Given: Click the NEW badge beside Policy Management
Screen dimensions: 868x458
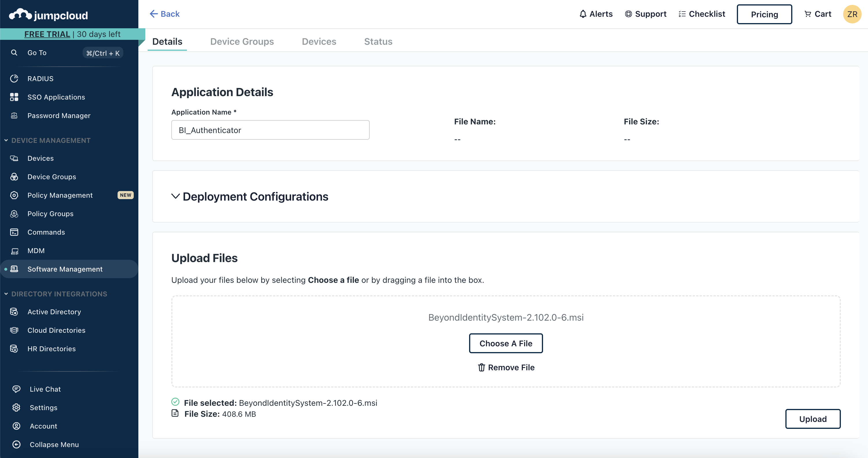Looking at the screenshot, I should click(x=125, y=195).
